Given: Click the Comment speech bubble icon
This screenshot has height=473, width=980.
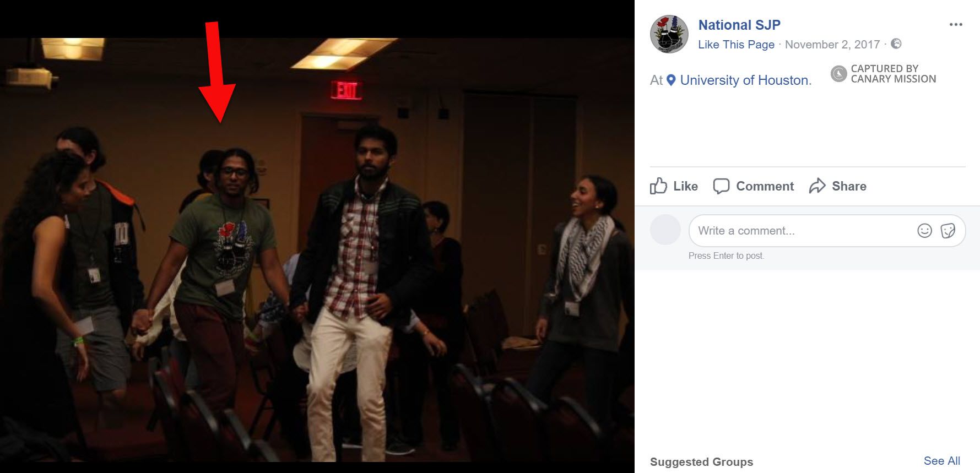Looking at the screenshot, I should tap(721, 186).
